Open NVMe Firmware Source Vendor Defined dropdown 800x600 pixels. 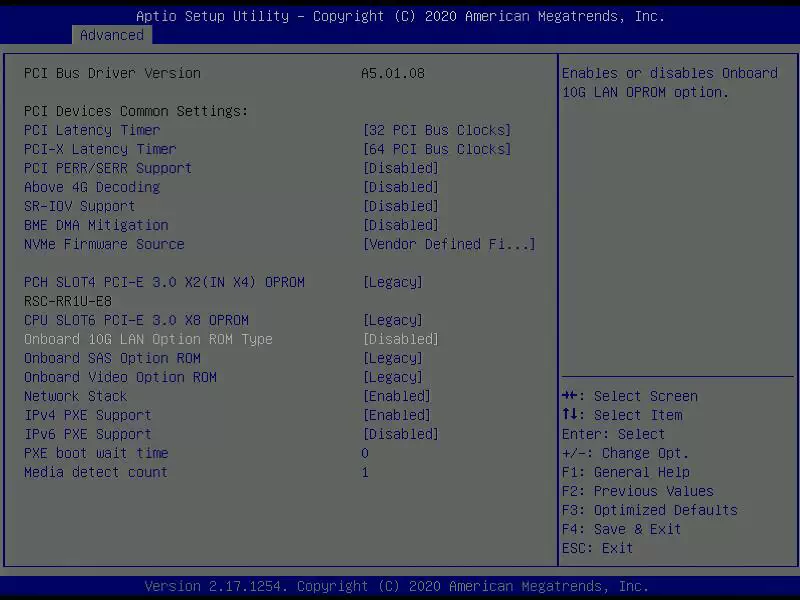click(x=449, y=244)
